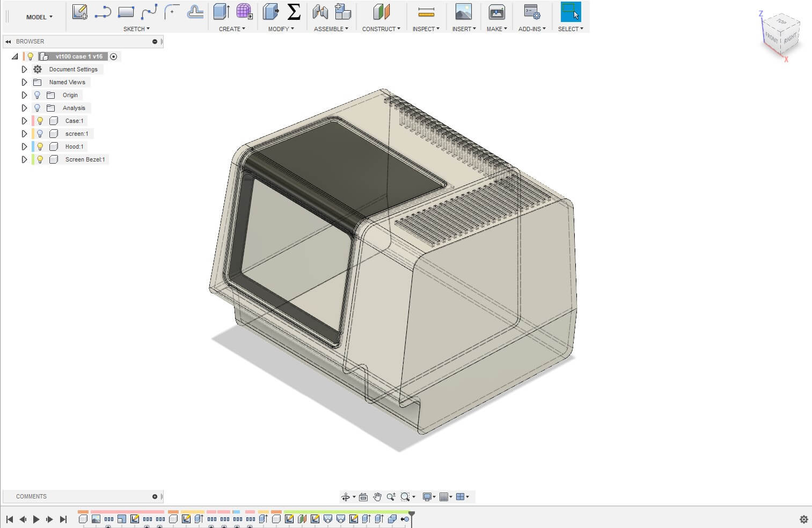Expand the Origin folder
Screen dimensions: 812x528
[24, 95]
